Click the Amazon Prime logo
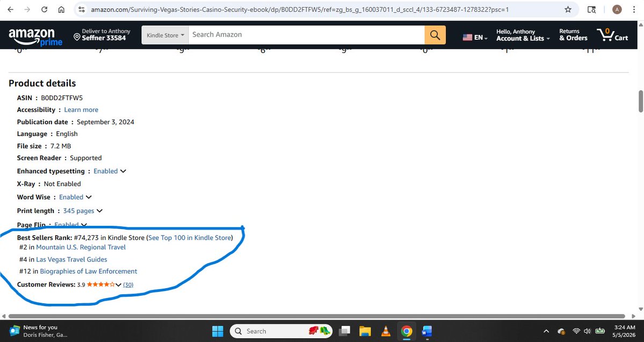This screenshot has width=644, height=342. coord(35,37)
